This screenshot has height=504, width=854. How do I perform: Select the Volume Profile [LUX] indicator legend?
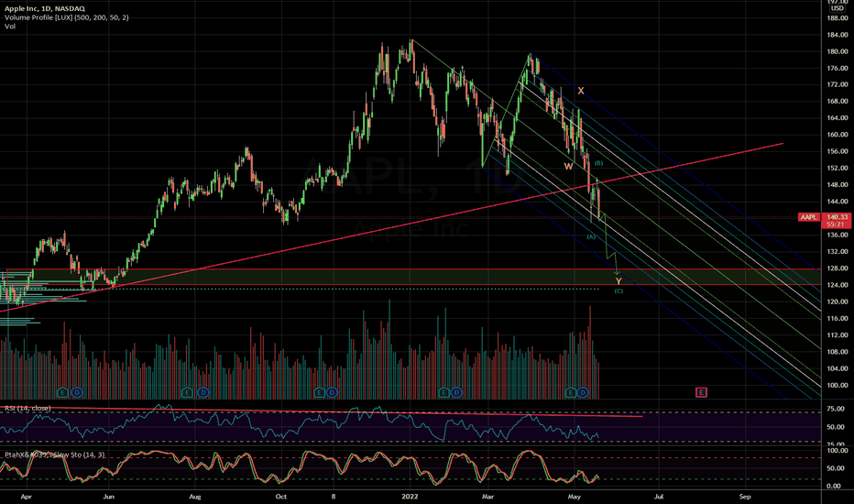(x=67, y=17)
